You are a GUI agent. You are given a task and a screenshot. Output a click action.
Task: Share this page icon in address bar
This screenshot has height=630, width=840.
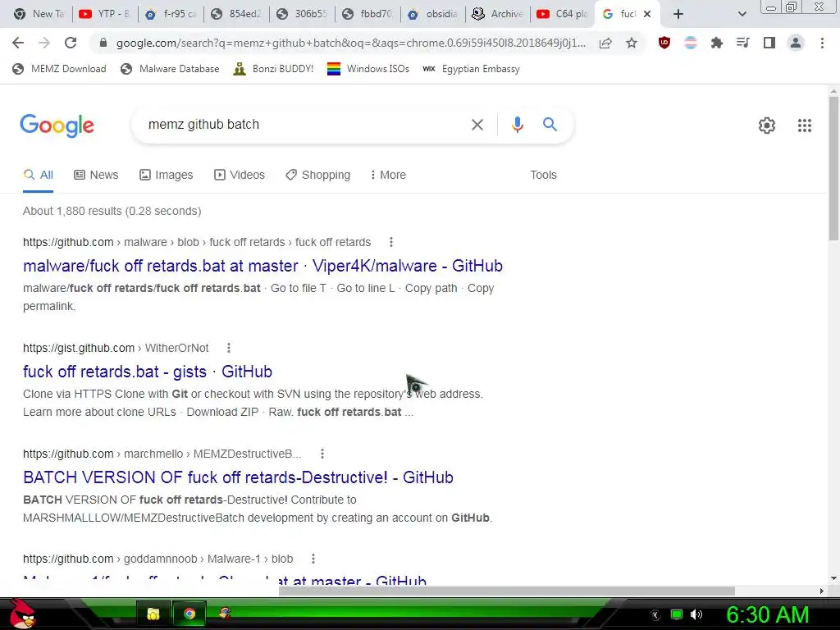pyautogui.click(x=605, y=43)
